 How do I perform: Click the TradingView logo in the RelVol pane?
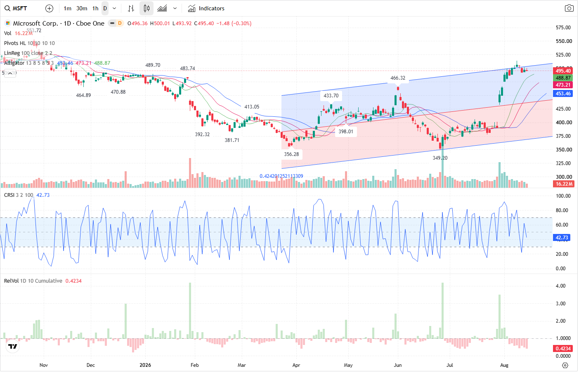(13, 346)
